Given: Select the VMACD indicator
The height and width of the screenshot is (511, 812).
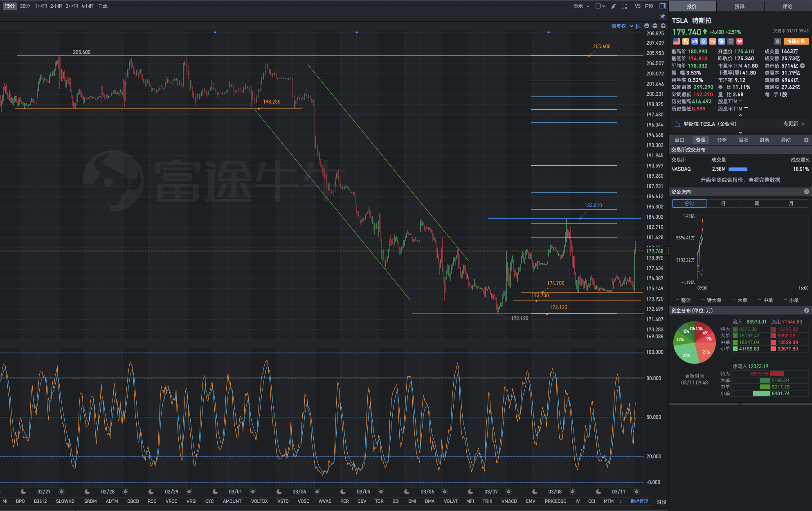Looking at the screenshot, I should pyautogui.click(x=509, y=501).
